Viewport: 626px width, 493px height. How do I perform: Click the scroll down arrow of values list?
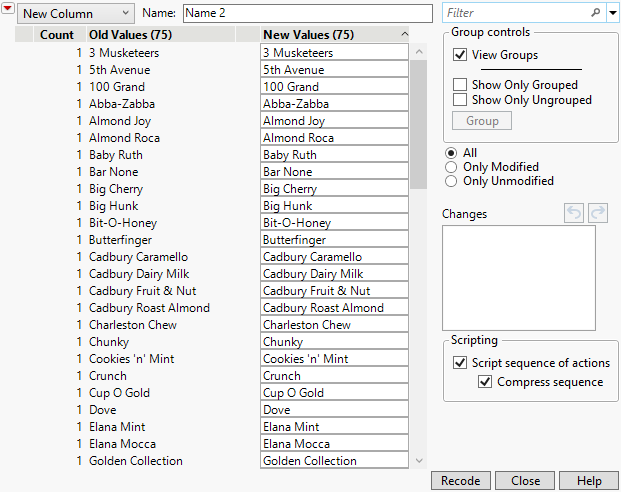(419, 460)
